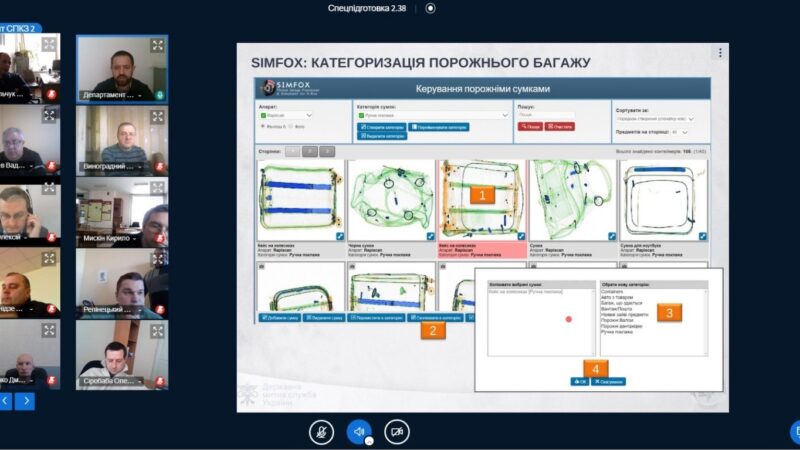This screenshot has width=800, height=450.
Task: Toggle your camera in the bottom bar
Action: point(397,432)
